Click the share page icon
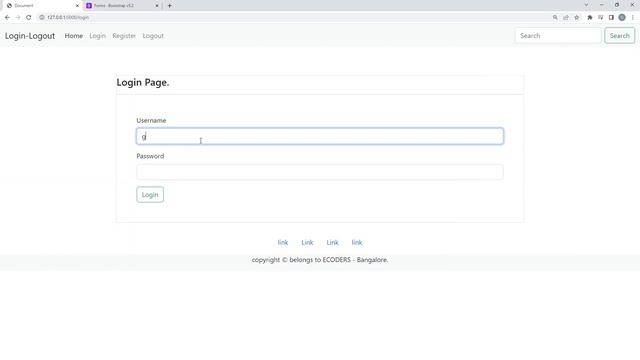The height and width of the screenshot is (360, 640). 566,18
